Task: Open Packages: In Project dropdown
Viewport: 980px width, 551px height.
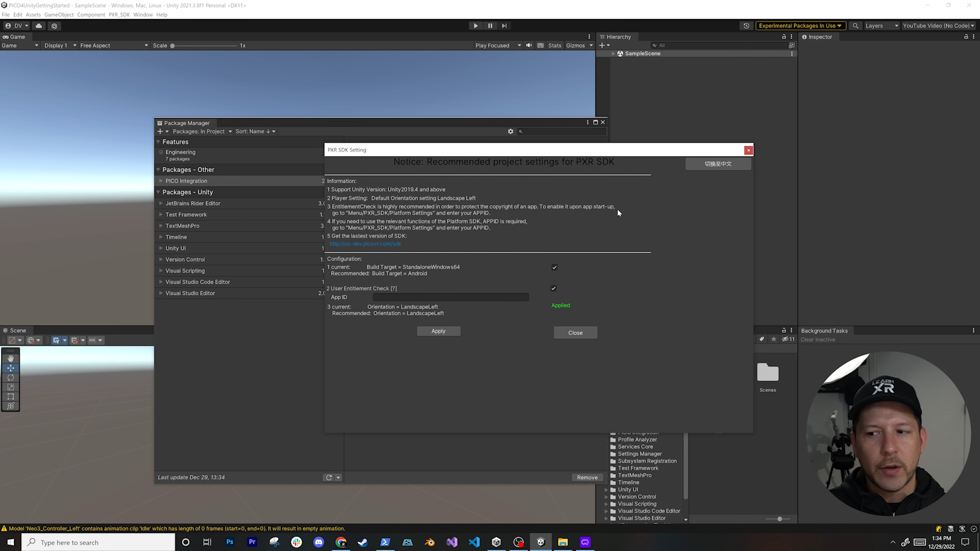Action: 202,132
